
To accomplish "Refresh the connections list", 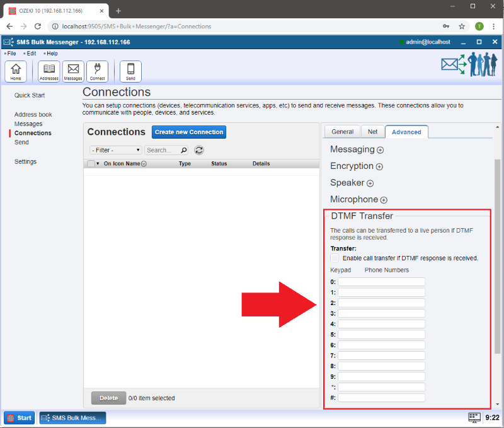I will (x=199, y=150).
